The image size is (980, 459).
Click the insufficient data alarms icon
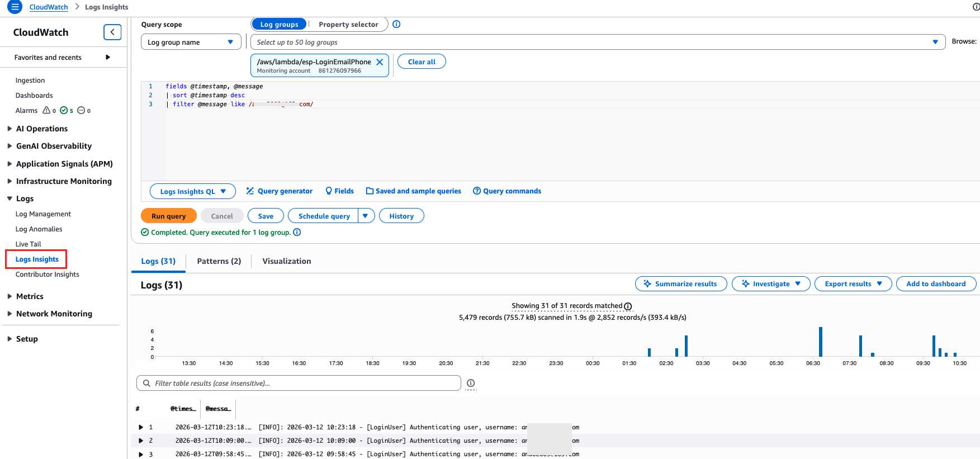81,110
